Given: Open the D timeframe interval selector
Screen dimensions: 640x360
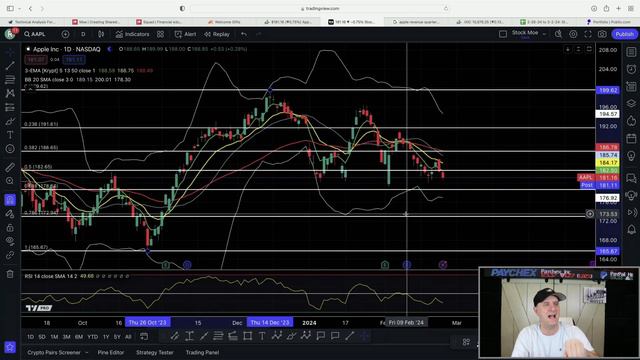Looking at the screenshot, I should [x=83, y=34].
